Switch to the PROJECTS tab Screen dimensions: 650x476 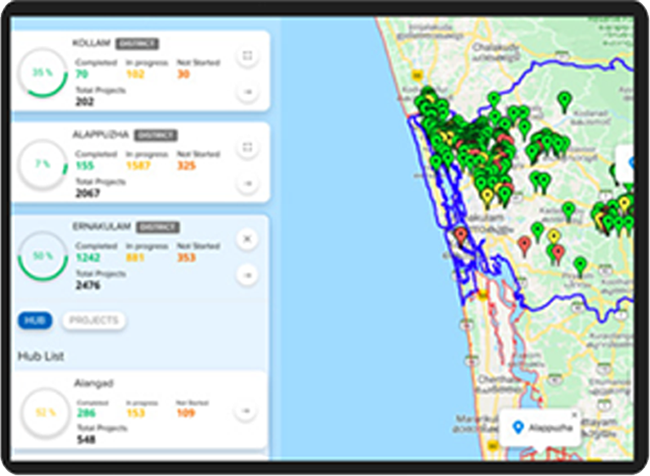94,321
